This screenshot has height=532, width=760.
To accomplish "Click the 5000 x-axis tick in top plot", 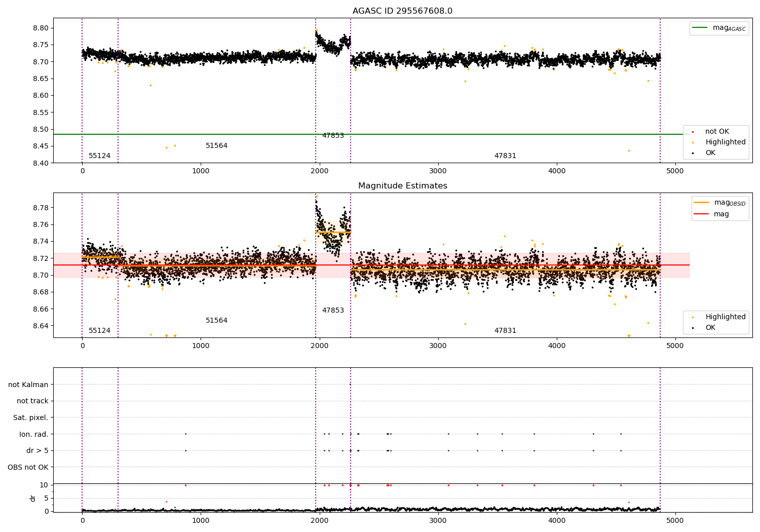I will click(x=675, y=172).
